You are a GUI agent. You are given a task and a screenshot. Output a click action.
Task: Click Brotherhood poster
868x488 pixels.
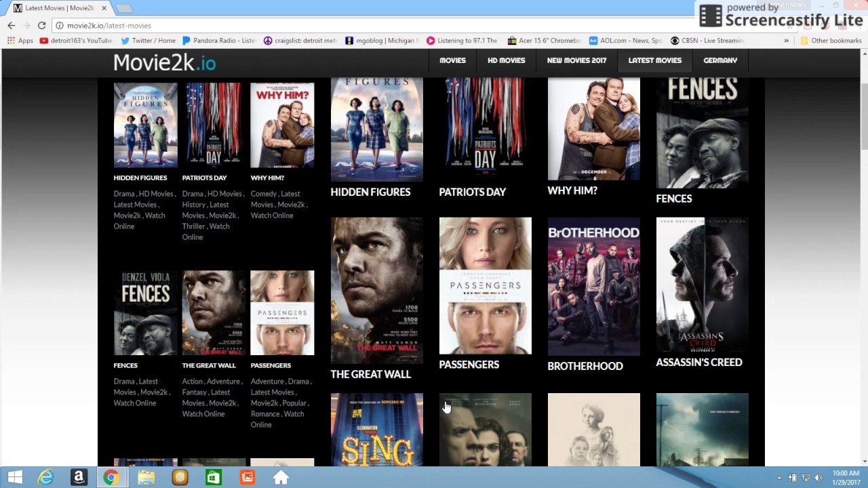coord(593,286)
